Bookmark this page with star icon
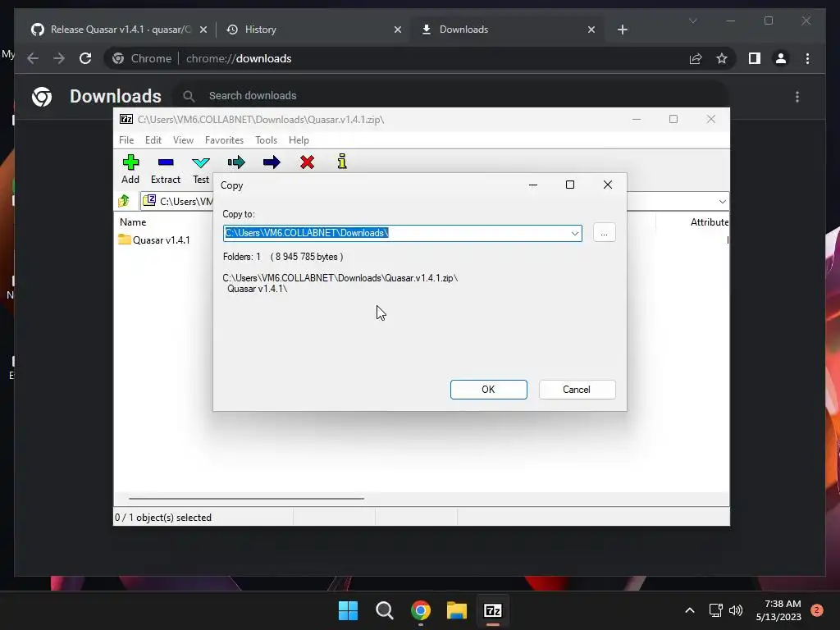The image size is (840, 630). [x=722, y=58]
